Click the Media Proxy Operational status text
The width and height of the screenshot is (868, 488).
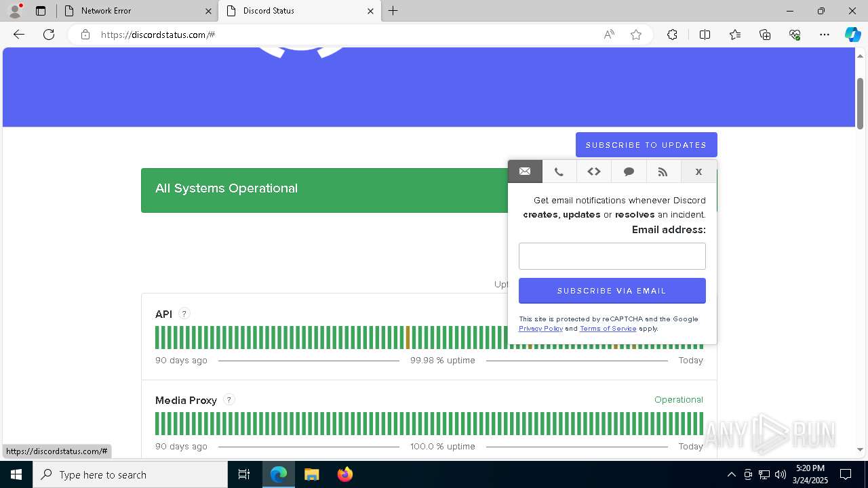pyautogui.click(x=678, y=399)
